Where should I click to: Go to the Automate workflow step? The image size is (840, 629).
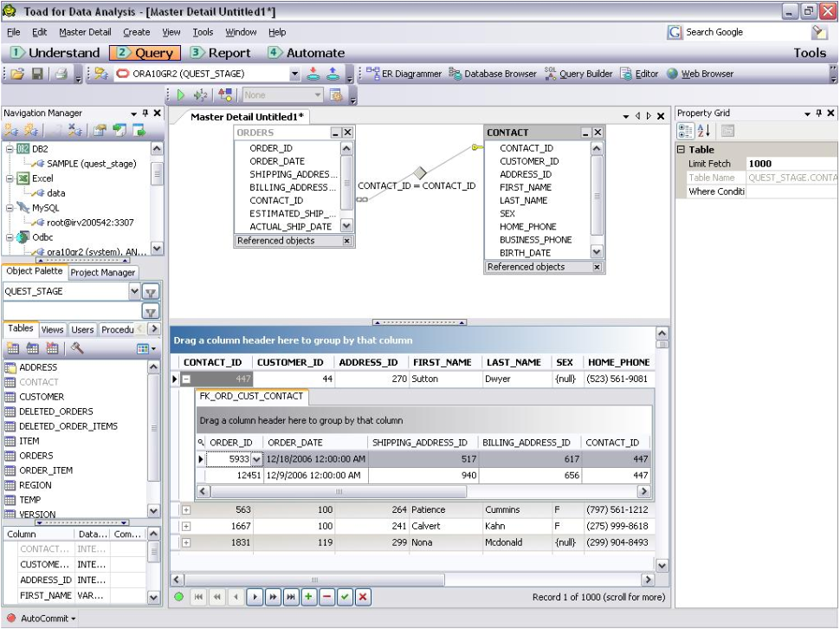tap(307, 53)
